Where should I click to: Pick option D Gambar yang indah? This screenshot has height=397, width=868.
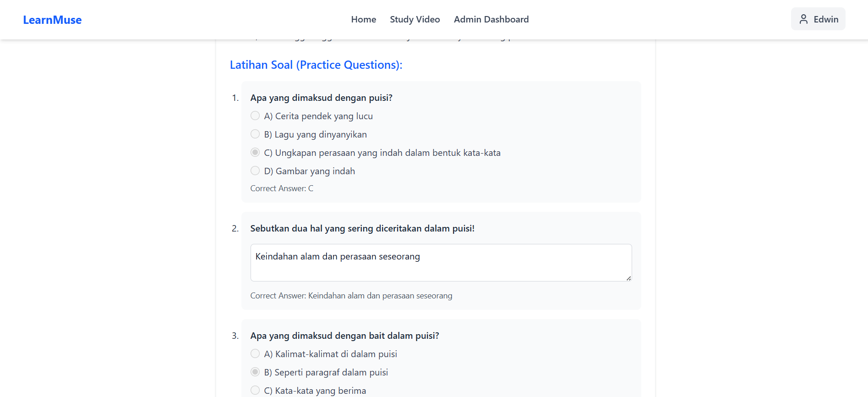255,171
